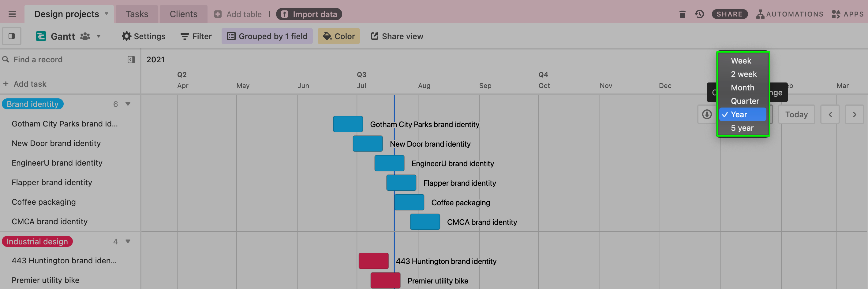
Task: Click the Today button
Action: (796, 114)
